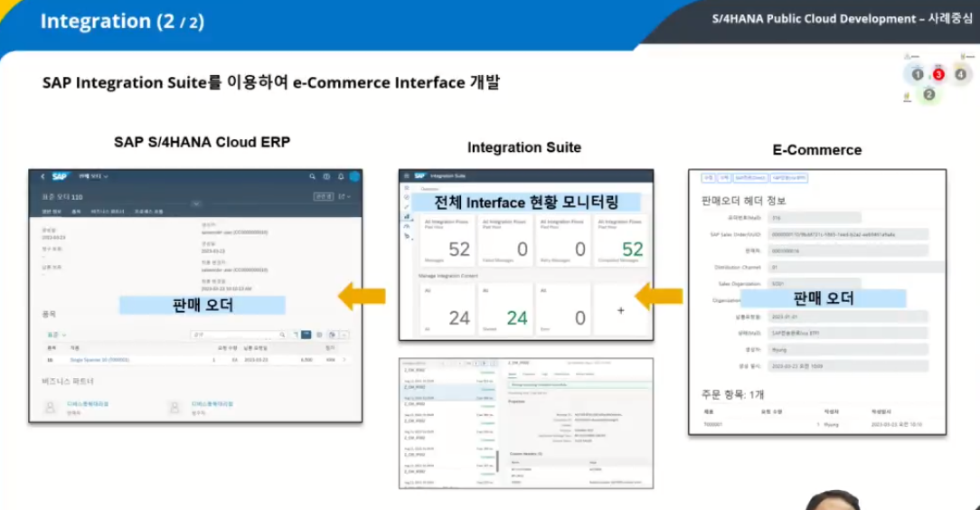Click SAP logo in Integration Suite header
Image resolution: width=980 pixels, height=510 pixels.
(420, 176)
